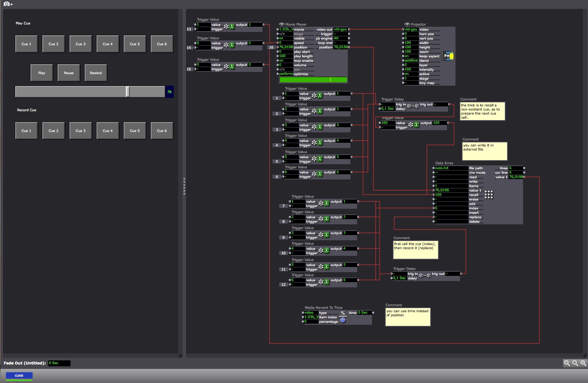Click the X icon of Trigger Value 13
The image size is (588, 383).
232,26
